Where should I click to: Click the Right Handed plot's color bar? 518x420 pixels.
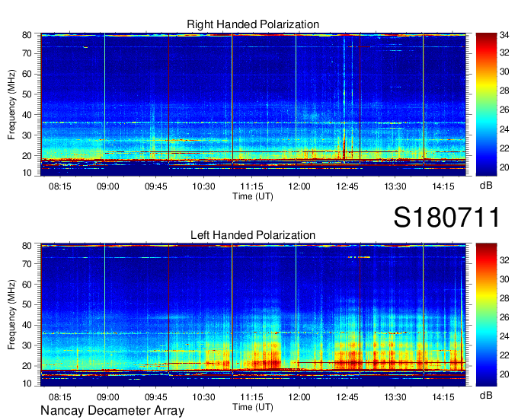(486, 104)
